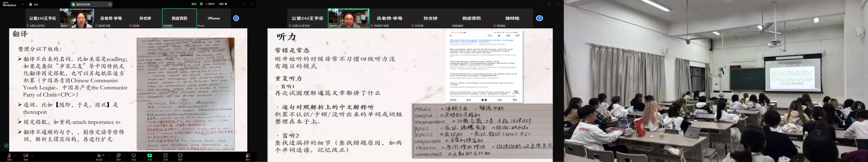Open the Zoom Workplace dropdown chevron
The height and width of the screenshot is (162, 868).
tap(23, 4)
